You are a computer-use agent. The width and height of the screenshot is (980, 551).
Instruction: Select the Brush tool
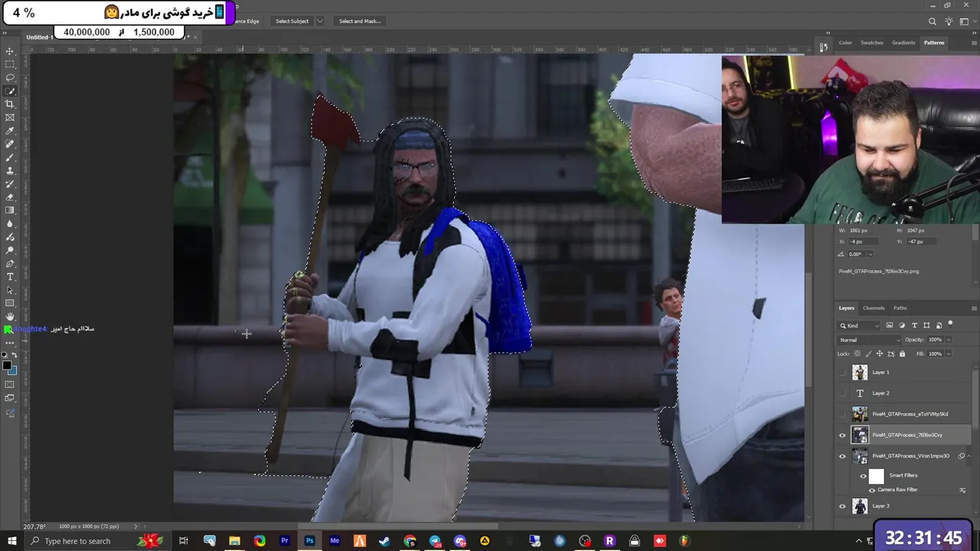10,157
